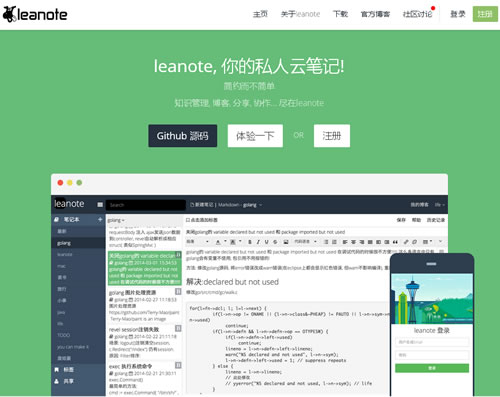Click the numbered list icon

click(334, 242)
